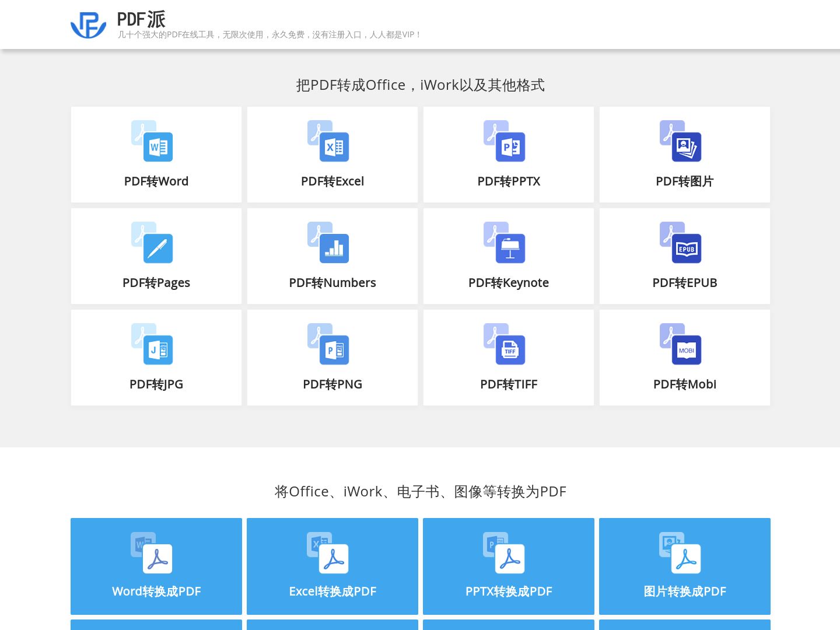Click the PDF to PPTX icon
Viewport: 840px width, 630px height.
(505, 141)
